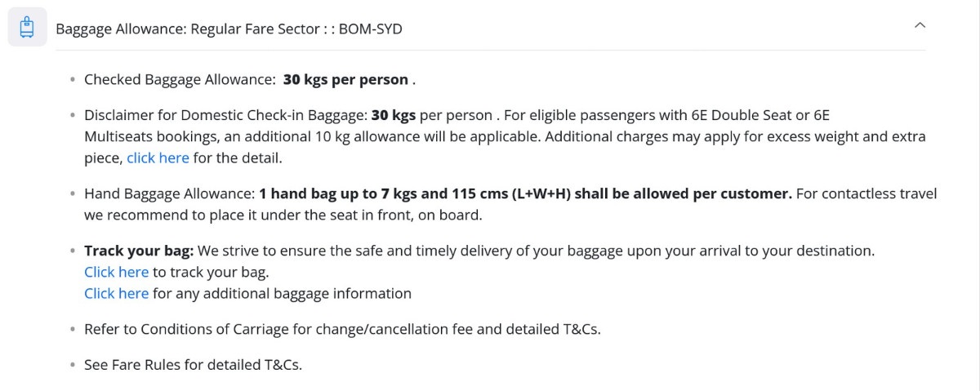980x391 pixels.
Task: Click the bold '30 kgs' in the disclaimer
Action: (394, 115)
